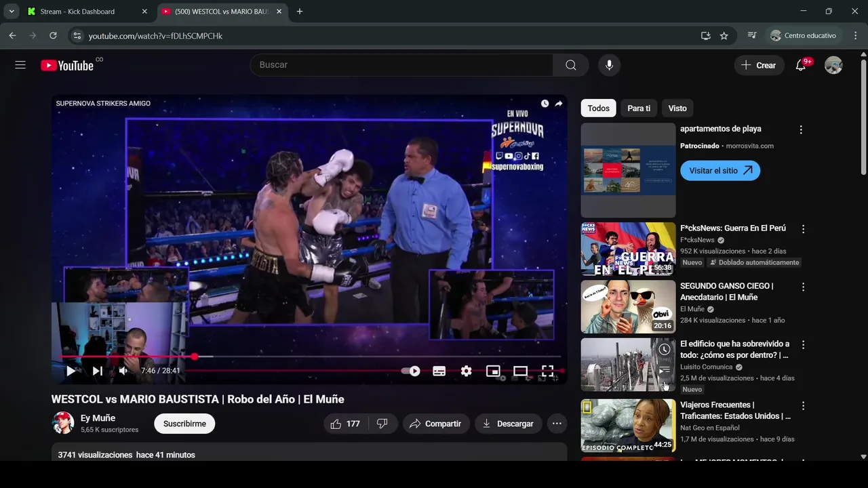868x488 pixels.
Task: Toggle autoplay switch in the player
Action: tap(411, 371)
